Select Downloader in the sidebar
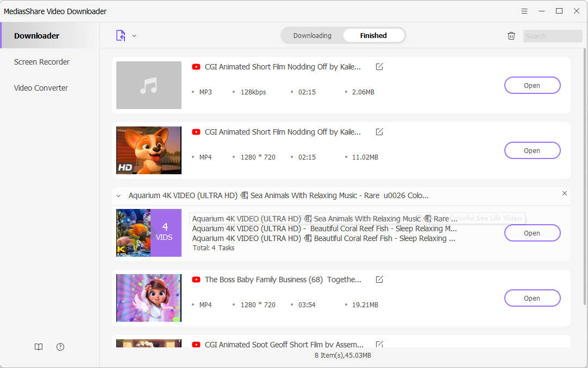The height and width of the screenshot is (368, 588). [x=49, y=36]
